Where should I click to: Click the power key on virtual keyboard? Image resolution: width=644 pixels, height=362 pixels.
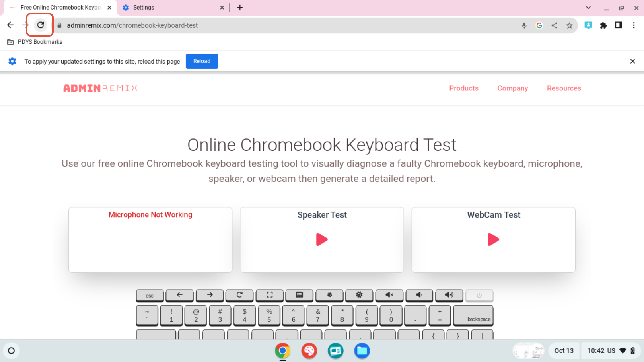click(479, 295)
